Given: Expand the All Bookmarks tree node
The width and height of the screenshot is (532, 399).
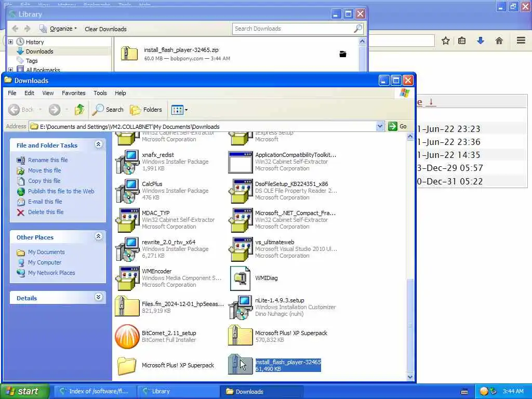Looking at the screenshot, I should click(x=10, y=70).
